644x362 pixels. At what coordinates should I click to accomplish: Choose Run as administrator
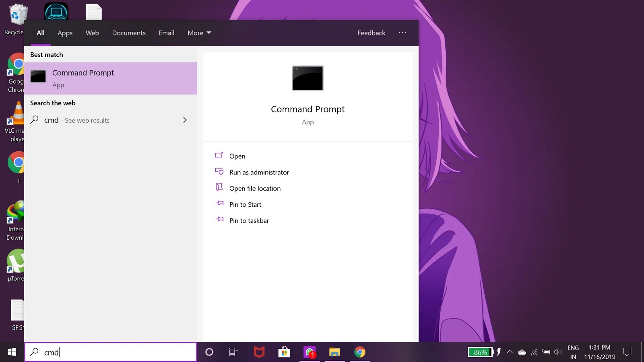click(x=259, y=172)
